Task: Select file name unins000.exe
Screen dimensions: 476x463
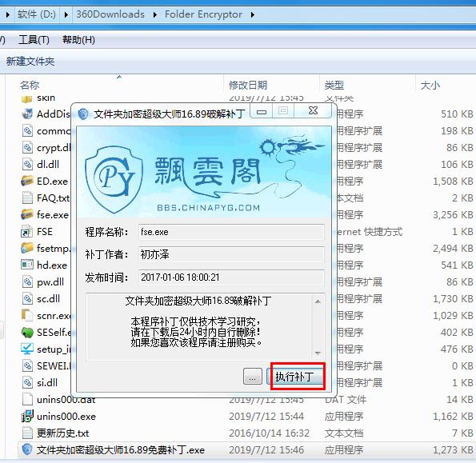Action: 66,417
